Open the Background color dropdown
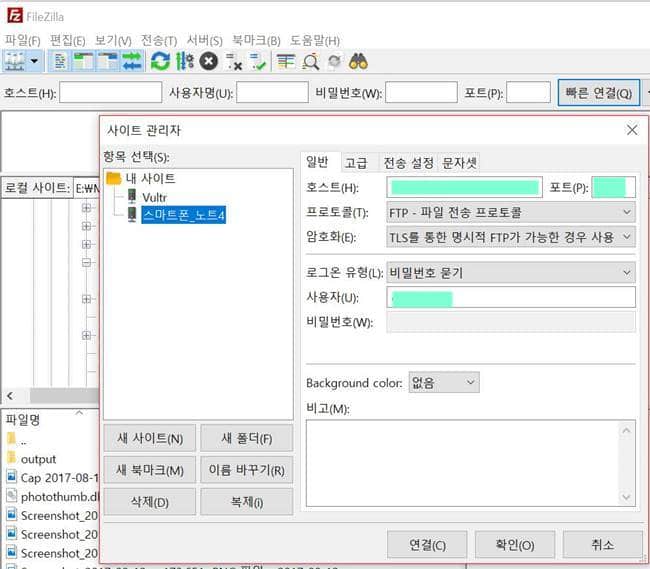This screenshot has height=569, width=650. pos(444,382)
